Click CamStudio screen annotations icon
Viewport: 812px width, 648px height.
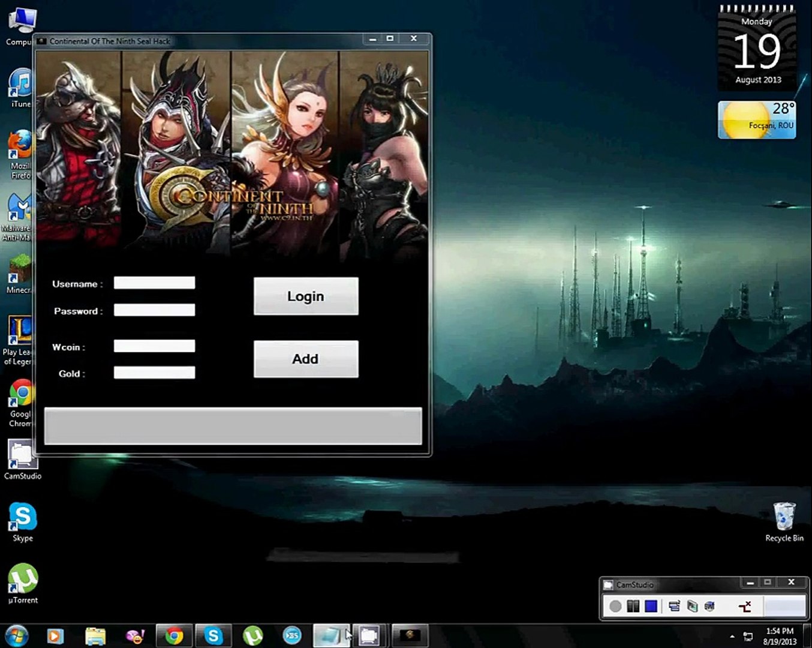pyautogui.click(x=692, y=606)
